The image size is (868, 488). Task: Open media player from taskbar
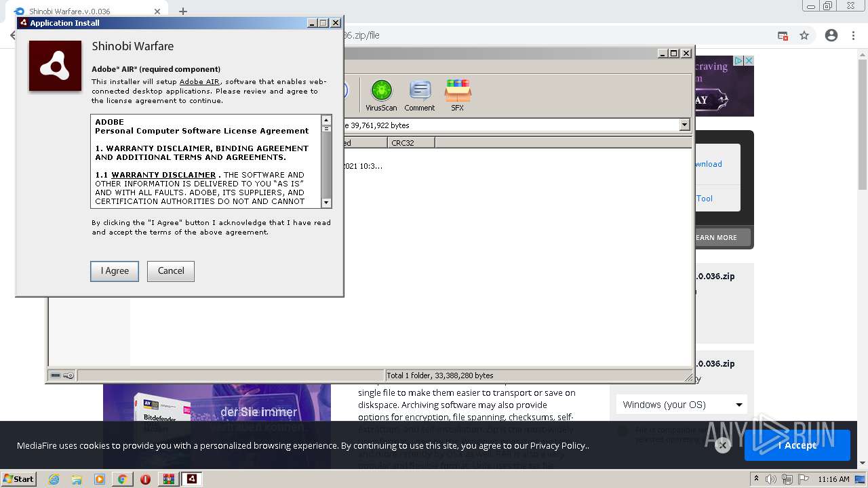pyautogui.click(x=100, y=479)
